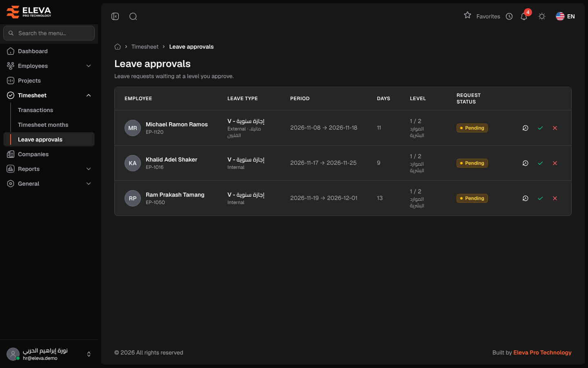Open Dashboard in the sidebar
The image size is (588, 368).
tap(49, 51)
